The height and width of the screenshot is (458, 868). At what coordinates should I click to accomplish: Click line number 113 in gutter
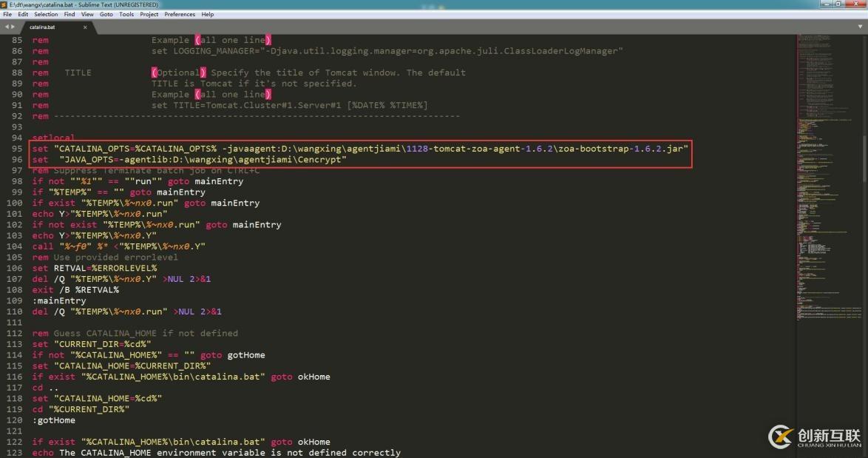point(14,344)
